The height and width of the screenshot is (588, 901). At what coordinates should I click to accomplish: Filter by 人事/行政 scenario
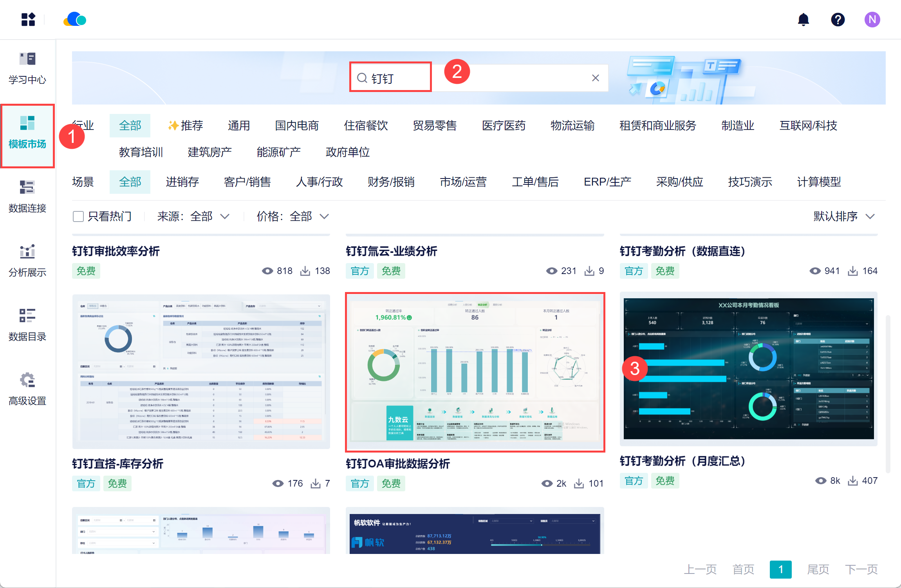pyautogui.click(x=319, y=182)
